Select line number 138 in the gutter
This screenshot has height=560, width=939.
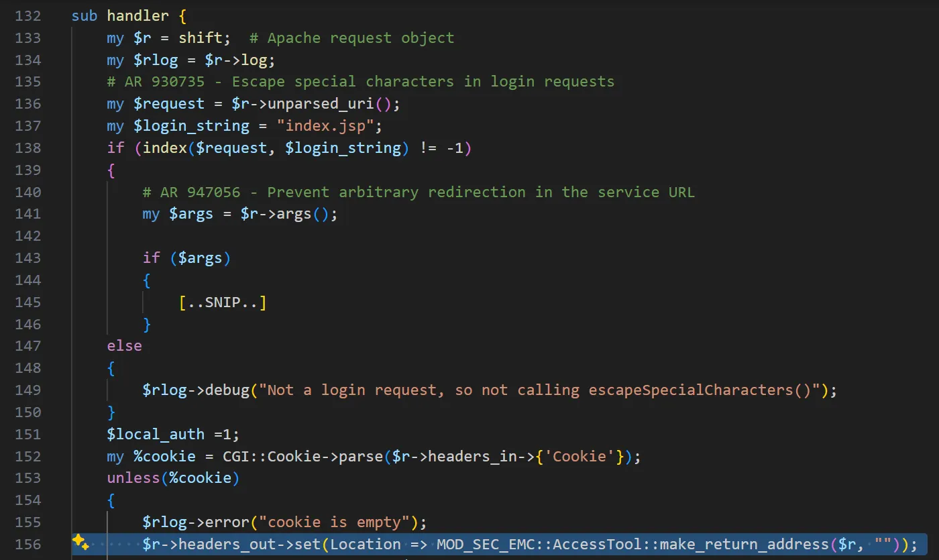[x=27, y=148]
